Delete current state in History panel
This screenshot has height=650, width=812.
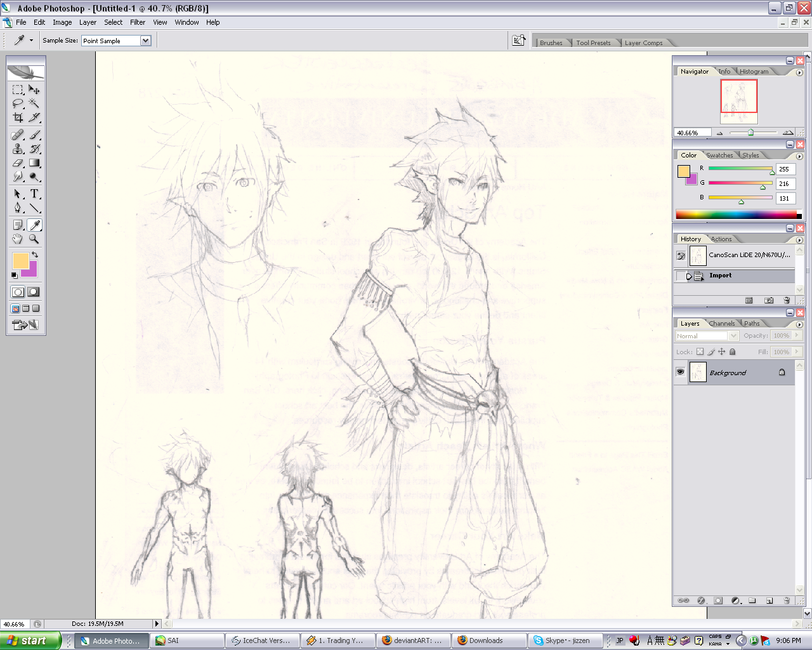coord(787,300)
